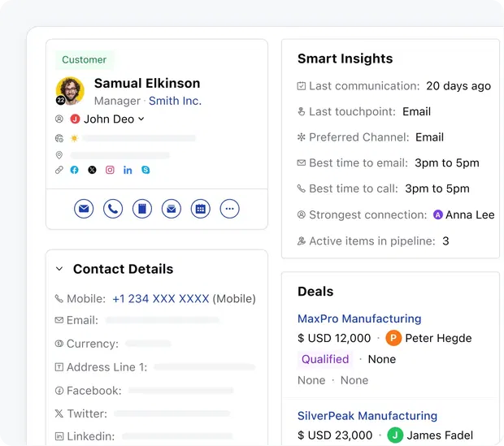The width and height of the screenshot is (504, 446).
Task: Click the James Fadel avatar
Action: click(x=395, y=435)
